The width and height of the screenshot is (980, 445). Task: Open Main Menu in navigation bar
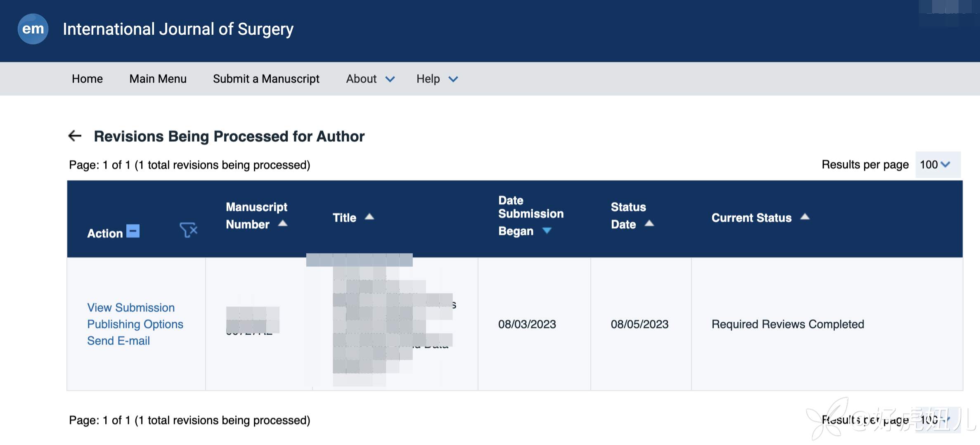pyautogui.click(x=158, y=79)
